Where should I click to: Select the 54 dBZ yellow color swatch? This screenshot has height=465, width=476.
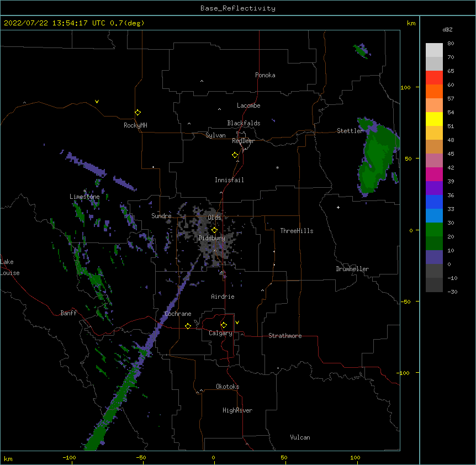coord(434,119)
